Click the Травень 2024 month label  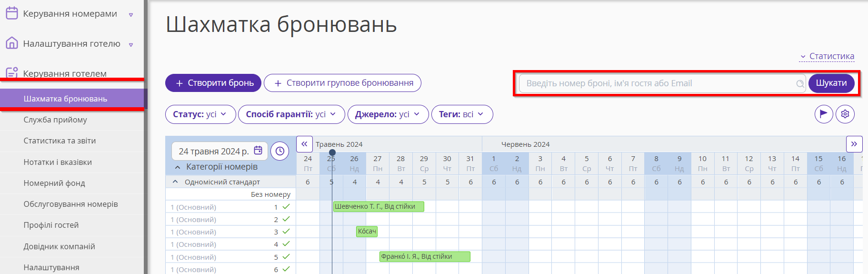pos(339,144)
